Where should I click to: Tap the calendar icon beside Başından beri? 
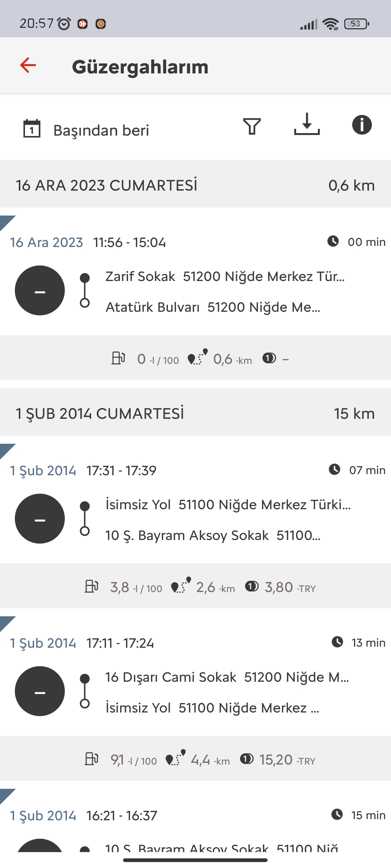coord(32,128)
